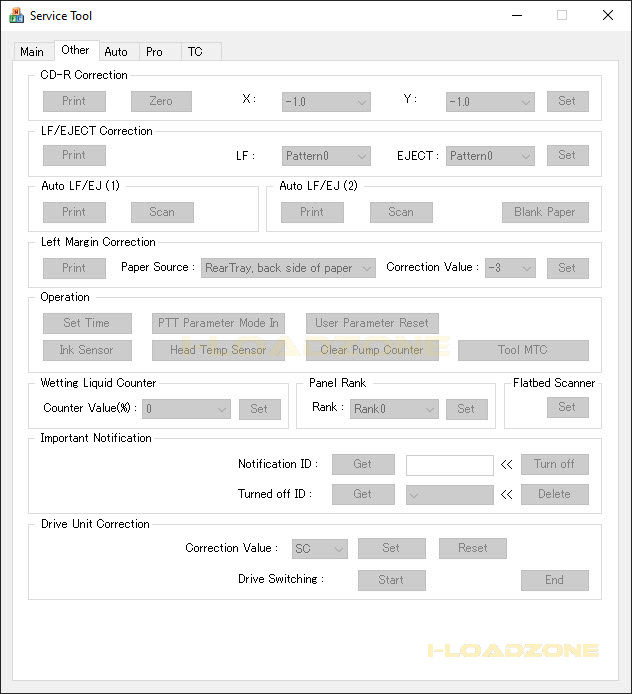
Task: Click the Ink Sensor button
Action: (87, 350)
